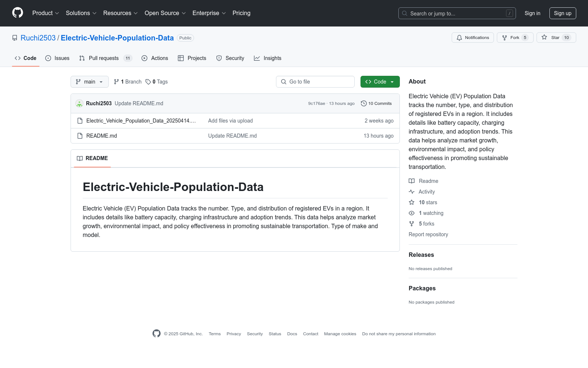This screenshot has width=588, height=368.
Task: Open the Releases heading link
Action: (421, 255)
